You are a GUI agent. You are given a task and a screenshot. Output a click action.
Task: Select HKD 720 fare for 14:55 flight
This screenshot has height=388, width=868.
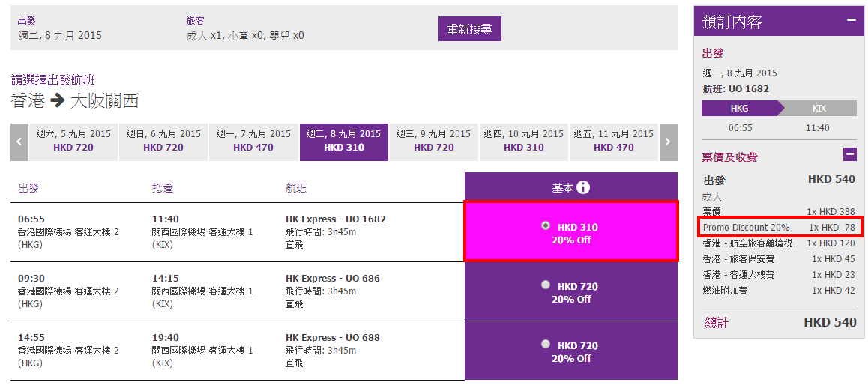tap(545, 344)
